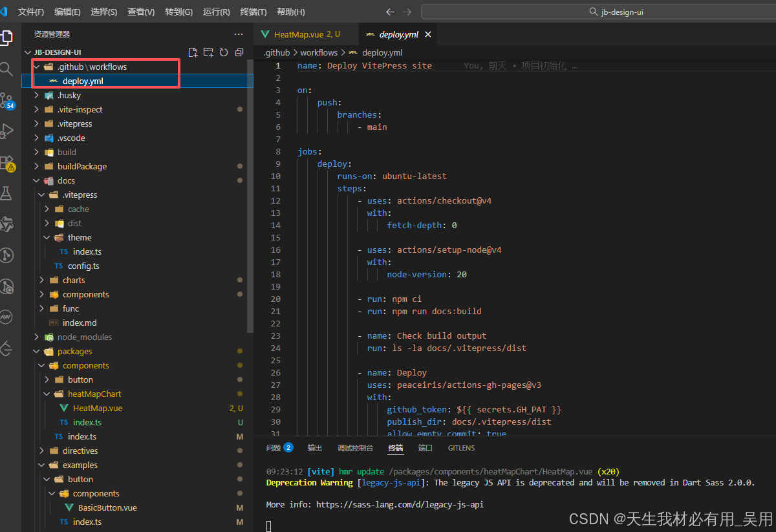Open the 运行(R) menu
This screenshot has height=532, width=776.
click(x=216, y=12)
